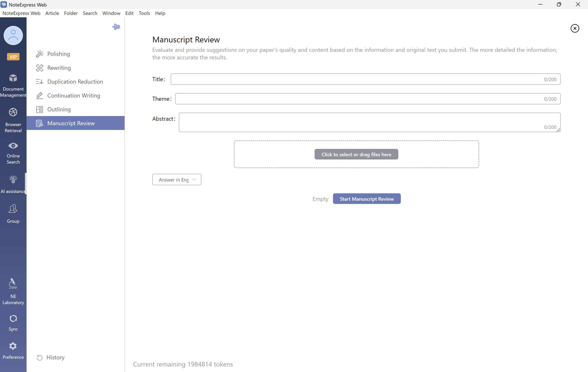This screenshot has width=588, height=372.
Task: Open the Article menu
Action: [52, 13]
